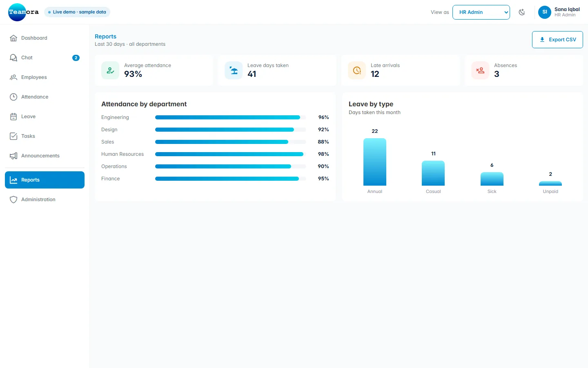Click the Export CSV button
Viewport: 588px width, 368px height.
click(557, 40)
